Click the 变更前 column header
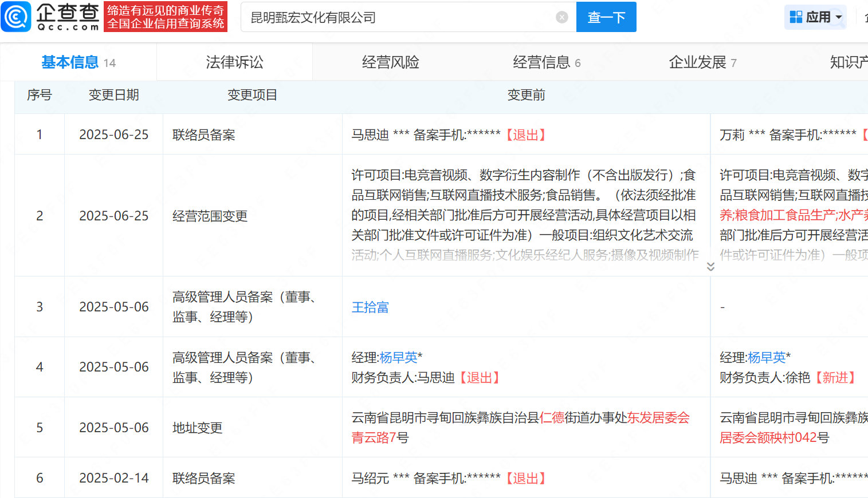This screenshot has width=868, height=498. click(x=526, y=95)
